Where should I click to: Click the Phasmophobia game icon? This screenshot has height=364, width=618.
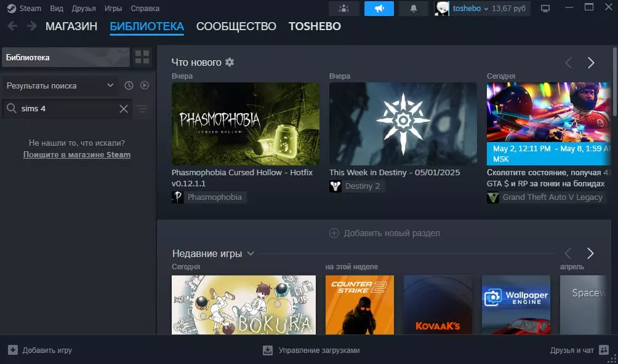177,197
